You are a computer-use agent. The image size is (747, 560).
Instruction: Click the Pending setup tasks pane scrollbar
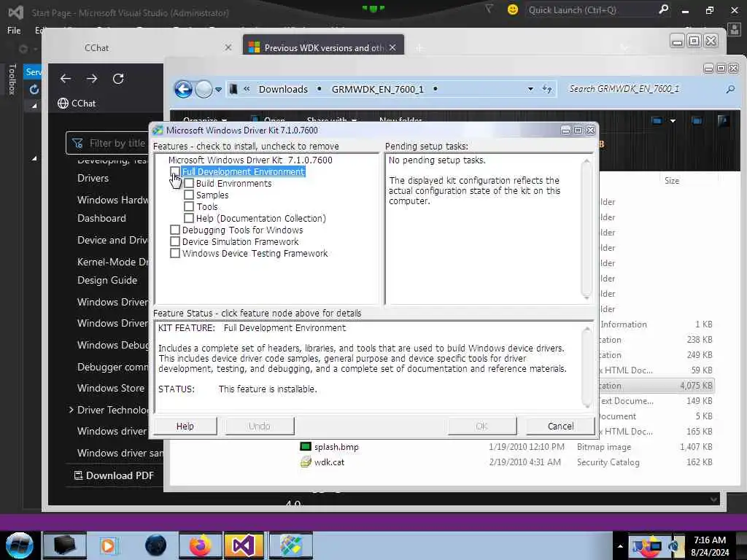coord(587,230)
